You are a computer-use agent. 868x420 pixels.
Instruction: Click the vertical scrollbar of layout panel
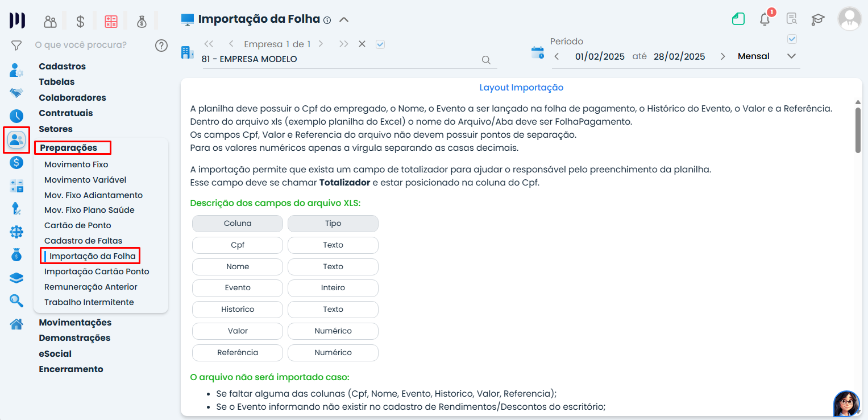click(858, 130)
